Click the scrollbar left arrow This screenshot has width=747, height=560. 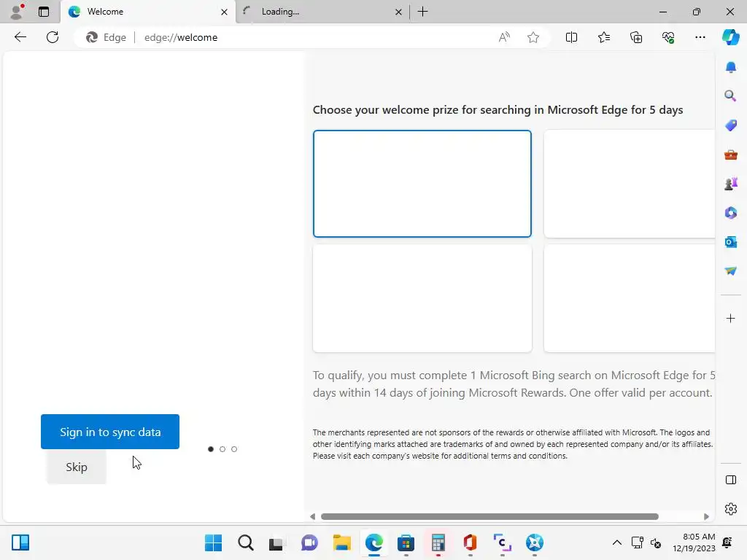(312, 517)
